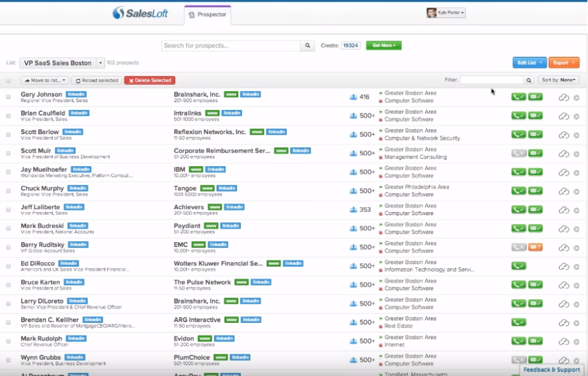This screenshot has width=588, height=376.
Task: Check the Wynn Grubbs row checkbox
Action: (8, 360)
